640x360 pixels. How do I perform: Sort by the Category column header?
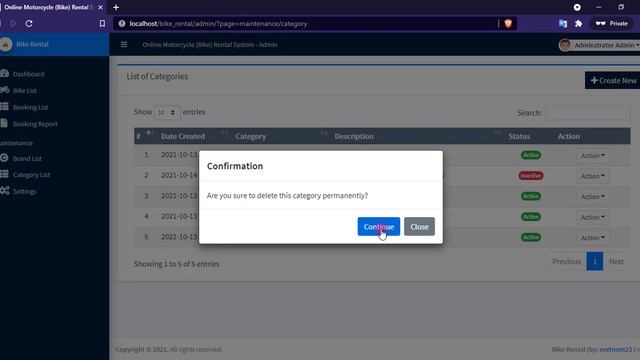[x=251, y=136]
